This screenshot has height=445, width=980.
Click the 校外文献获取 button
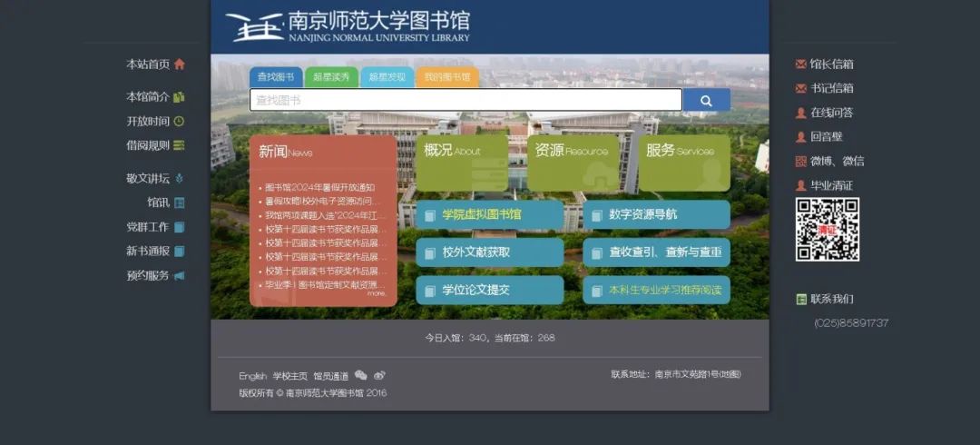coord(490,252)
